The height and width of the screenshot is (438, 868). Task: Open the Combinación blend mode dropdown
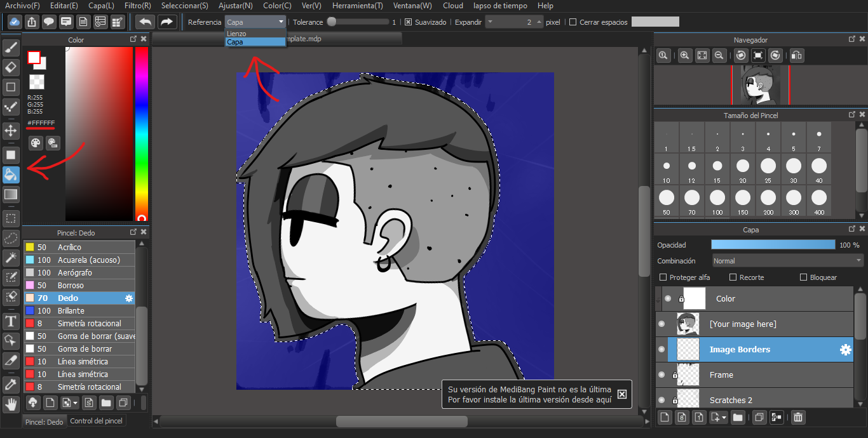787,261
